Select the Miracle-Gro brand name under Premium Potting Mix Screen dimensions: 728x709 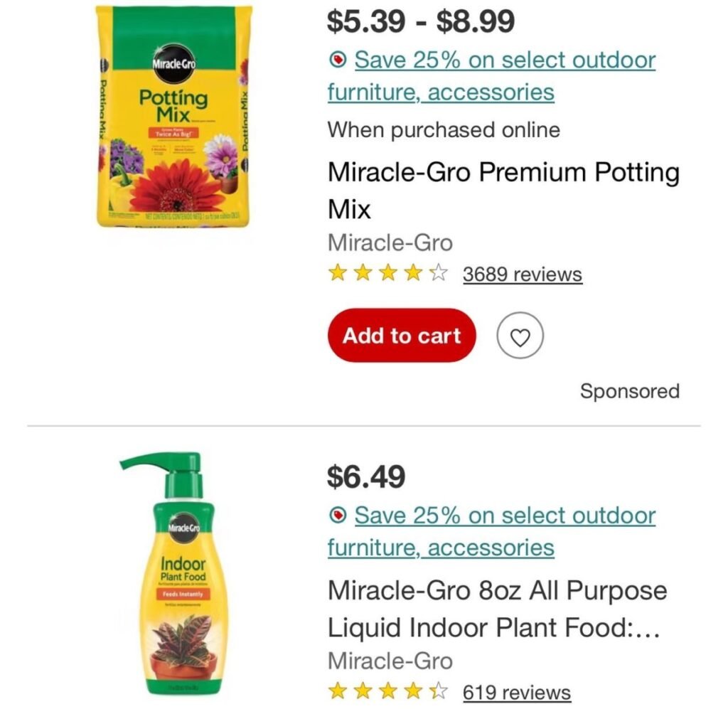tap(390, 242)
